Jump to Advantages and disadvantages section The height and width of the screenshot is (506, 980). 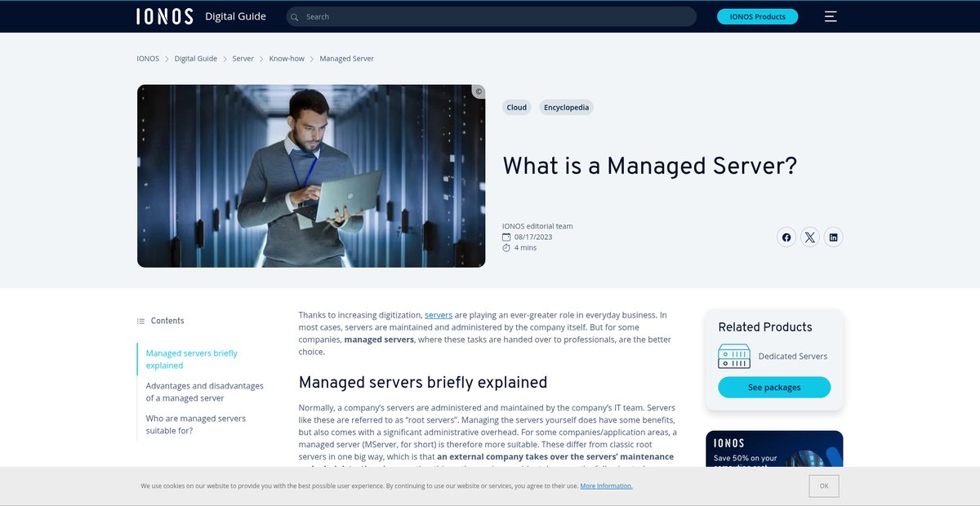coord(205,392)
